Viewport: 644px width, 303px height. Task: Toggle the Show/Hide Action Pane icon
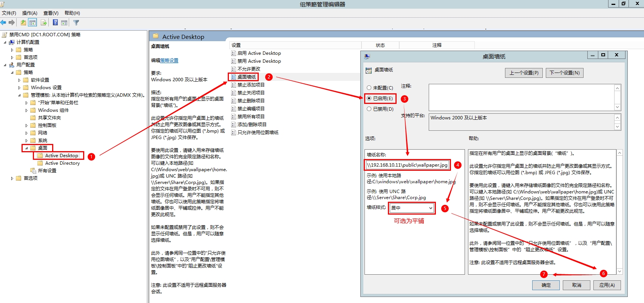[64, 23]
